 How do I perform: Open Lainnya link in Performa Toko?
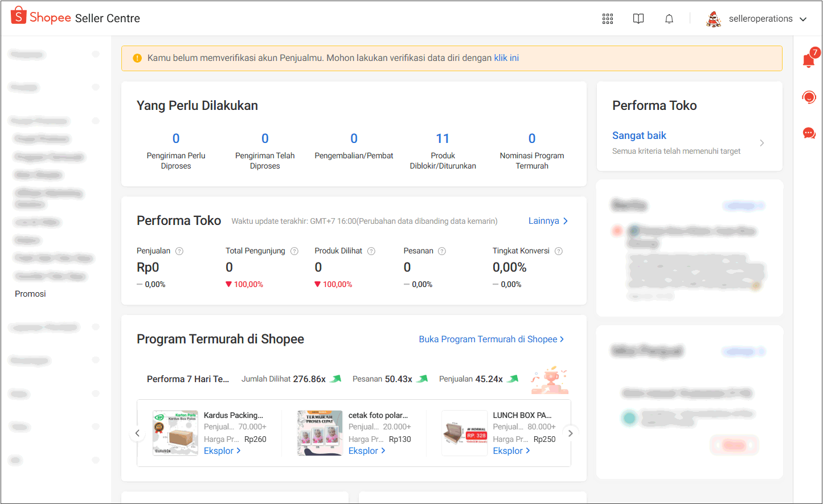tap(548, 221)
